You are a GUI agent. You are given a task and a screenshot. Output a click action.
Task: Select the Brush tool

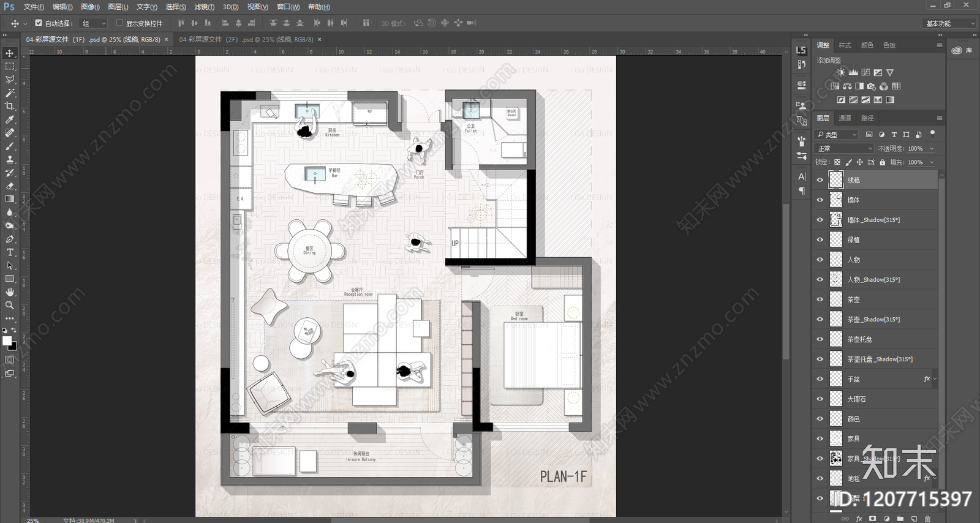click(x=10, y=146)
